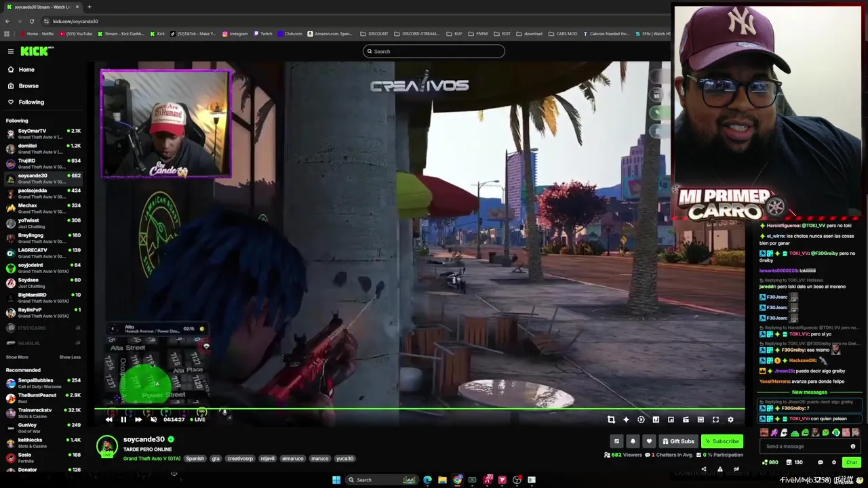
Task: Open the clip/crop tool in the player
Action: [611, 420]
